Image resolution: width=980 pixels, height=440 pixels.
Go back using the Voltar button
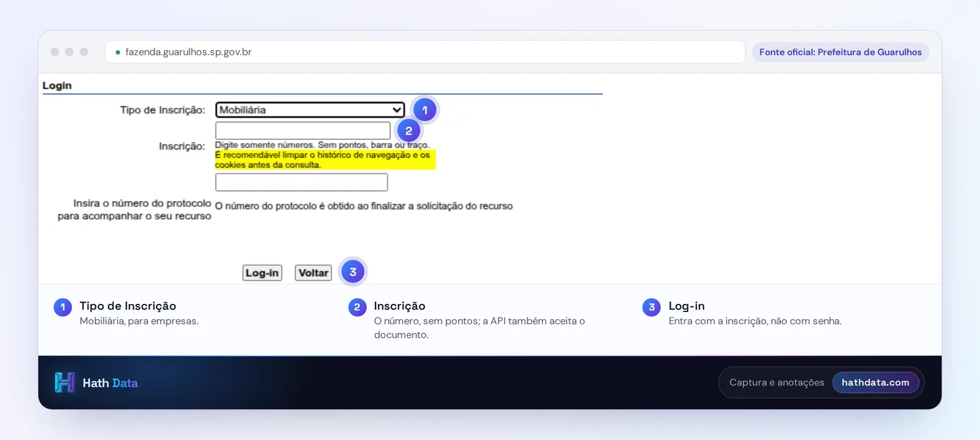point(313,273)
